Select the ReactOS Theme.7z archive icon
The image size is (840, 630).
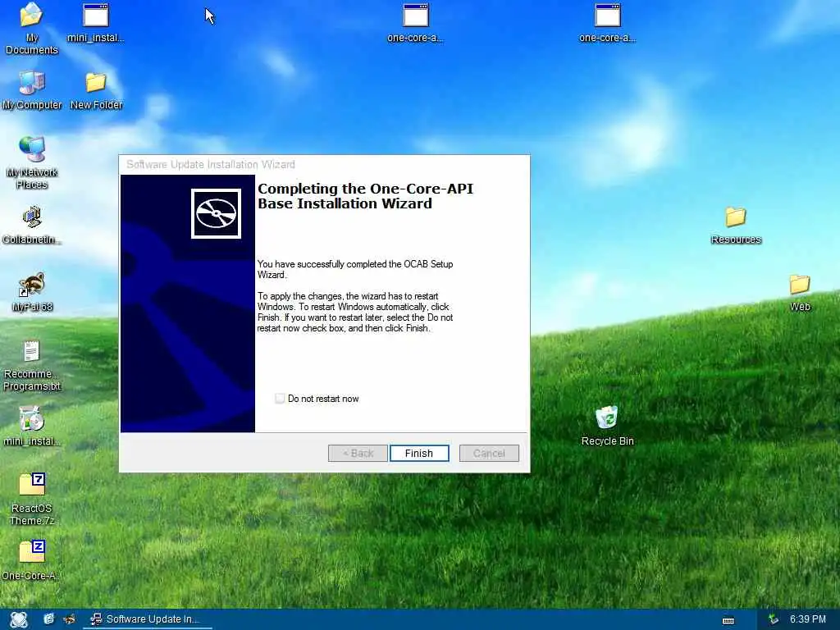(x=32, y=500)
